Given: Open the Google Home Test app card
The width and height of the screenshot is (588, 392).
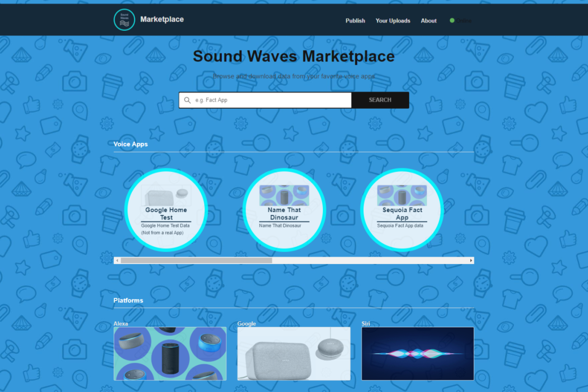Looking at the screenshot, I should (x=166, y=210).
